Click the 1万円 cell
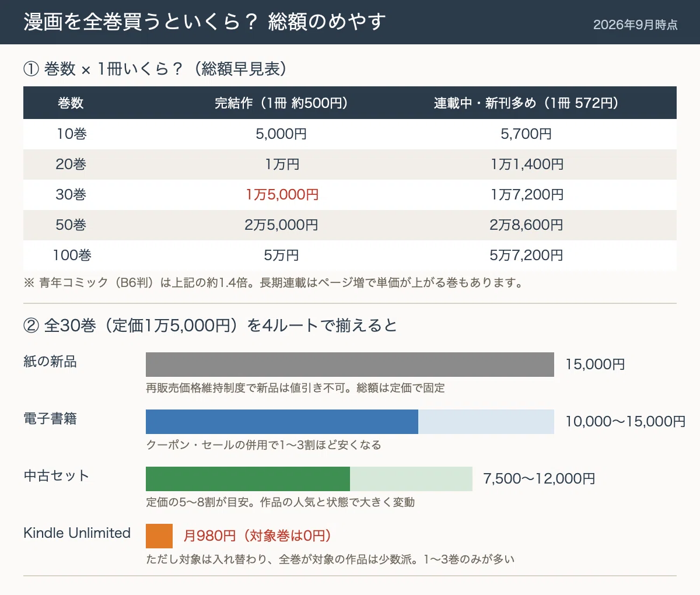The height and width of the screenshot is (595, 700). (x=282, y=164)
